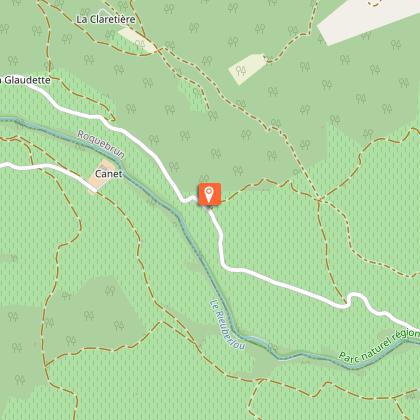Click the small pale clearing near forest path
Screen dimensions: 420x420
248,69
